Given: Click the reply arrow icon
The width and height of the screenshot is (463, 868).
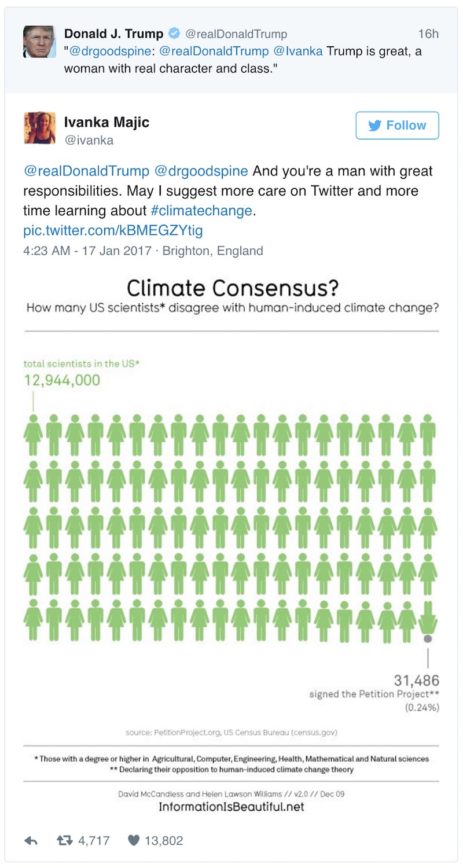Looking at the screenshot, I should [31, 840].
